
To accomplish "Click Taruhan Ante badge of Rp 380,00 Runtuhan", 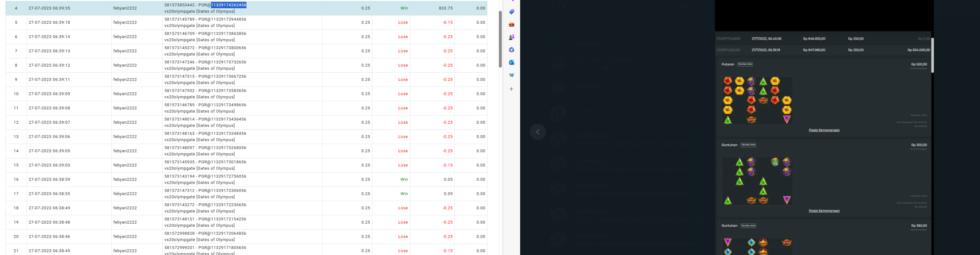I will (x=748, y=226).
